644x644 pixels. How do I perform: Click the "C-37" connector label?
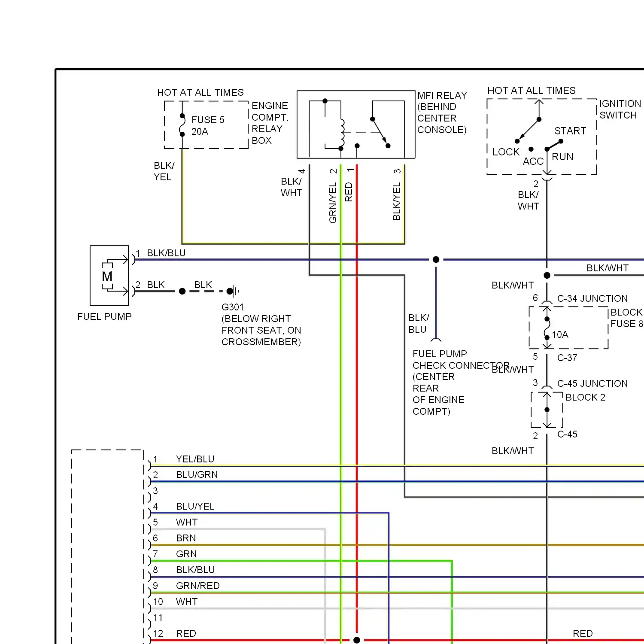(567, 358)
